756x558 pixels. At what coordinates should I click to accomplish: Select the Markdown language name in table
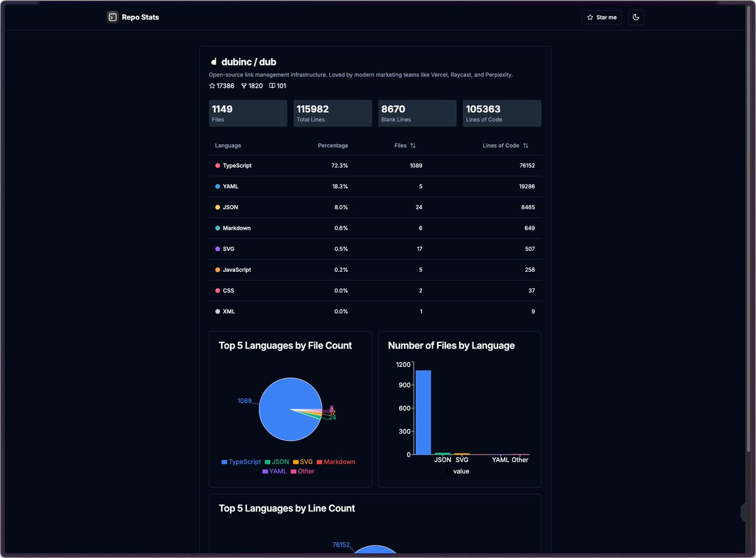(x=237, y=228)
